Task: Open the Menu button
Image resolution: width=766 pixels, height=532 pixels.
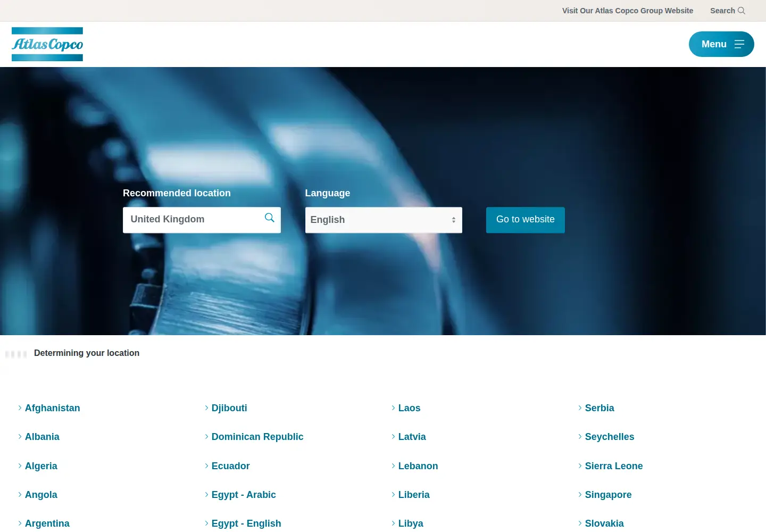Action: pos(721,44)
